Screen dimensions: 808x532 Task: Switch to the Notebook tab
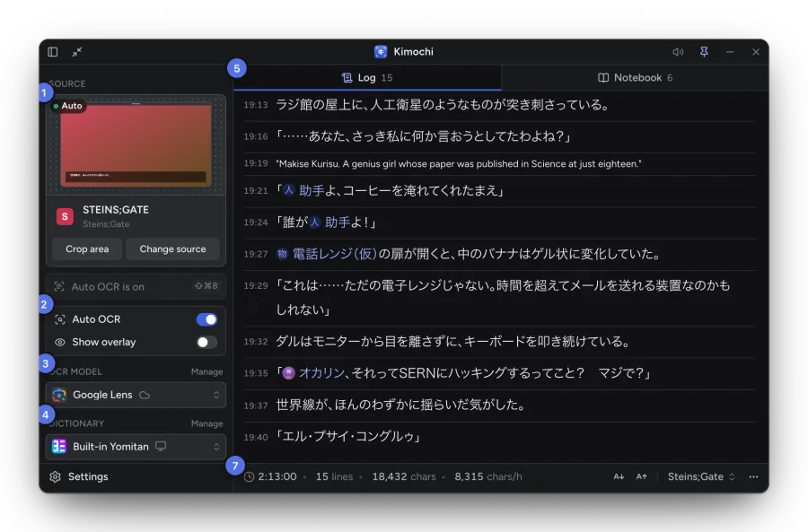pos(635,78)
